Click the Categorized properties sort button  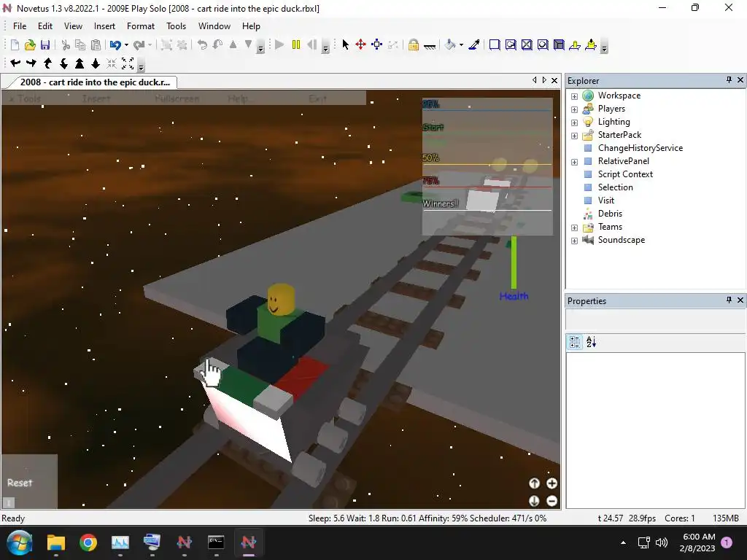coord(575,342)
